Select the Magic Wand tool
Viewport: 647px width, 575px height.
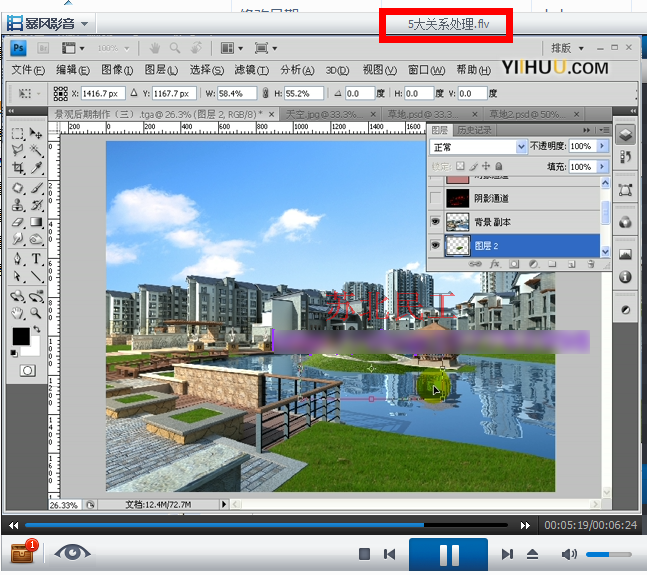click(x=36, y=151)
